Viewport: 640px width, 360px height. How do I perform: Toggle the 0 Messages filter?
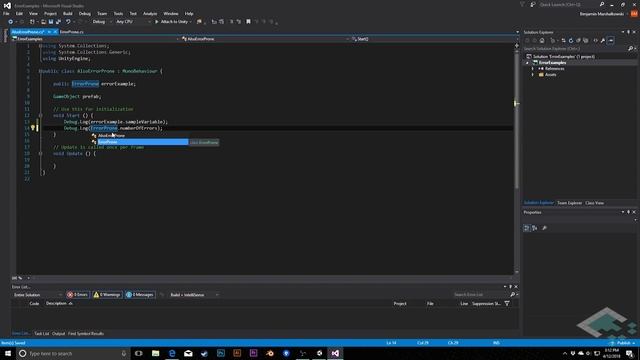click(140, 295)
